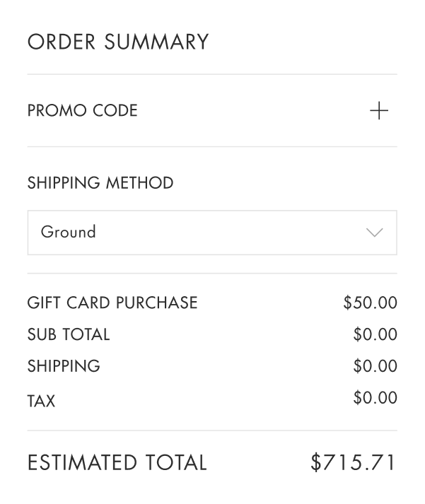The image size is (425, 504).
Task: Click the chevron arrow in shipping selector
Action: [x=375, y=233]
